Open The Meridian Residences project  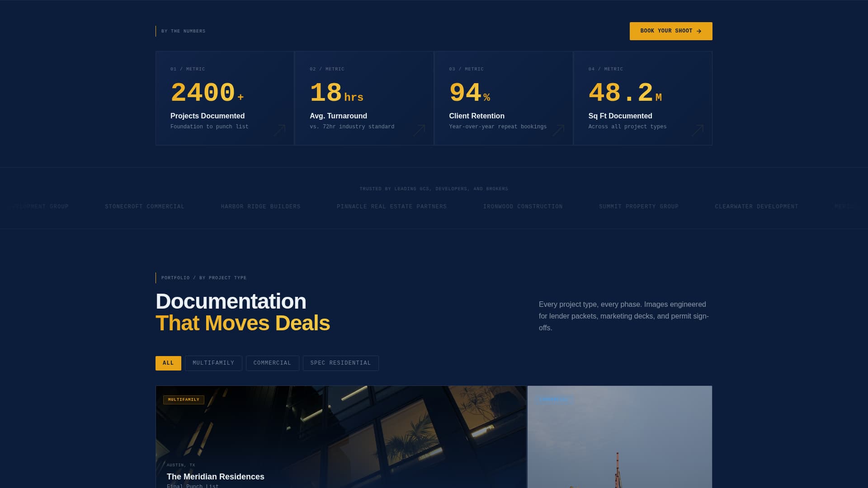point(215,477)
